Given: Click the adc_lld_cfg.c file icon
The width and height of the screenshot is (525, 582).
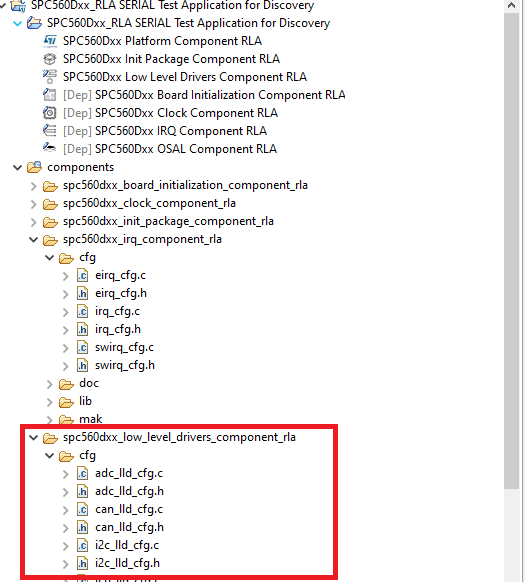Looking at the screenshot, I should point(82,473).
